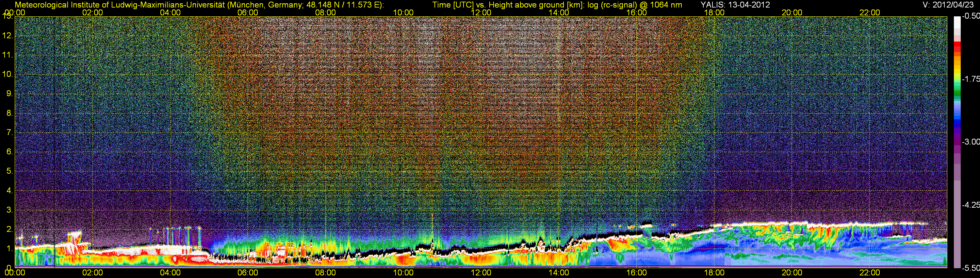Click the Meteorological Institute of Ludwig-Maximilians-Universität title text
This screenshot has width=980, height=278.
click(x=199, y=5)
